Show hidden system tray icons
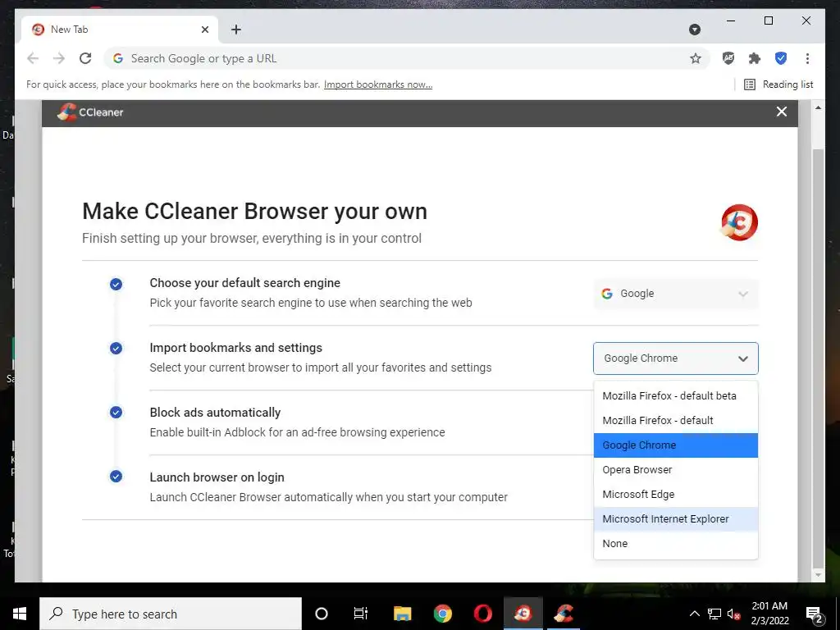 694,614
